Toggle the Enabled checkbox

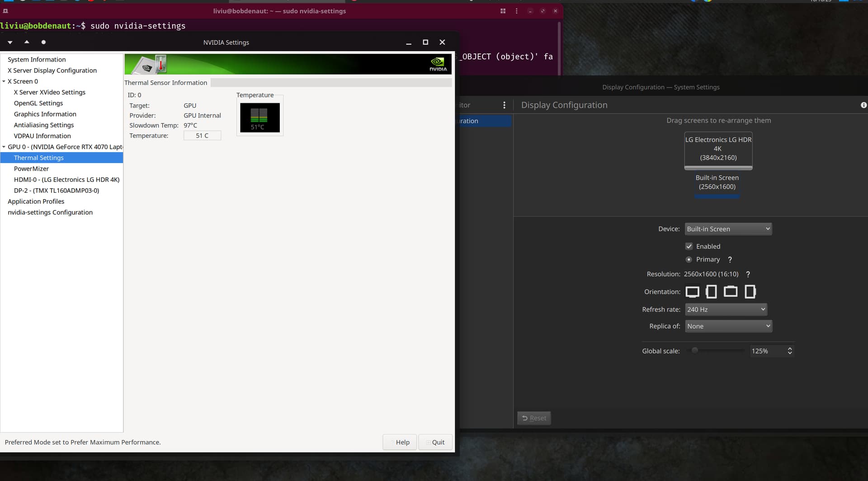tap(689, 247)
